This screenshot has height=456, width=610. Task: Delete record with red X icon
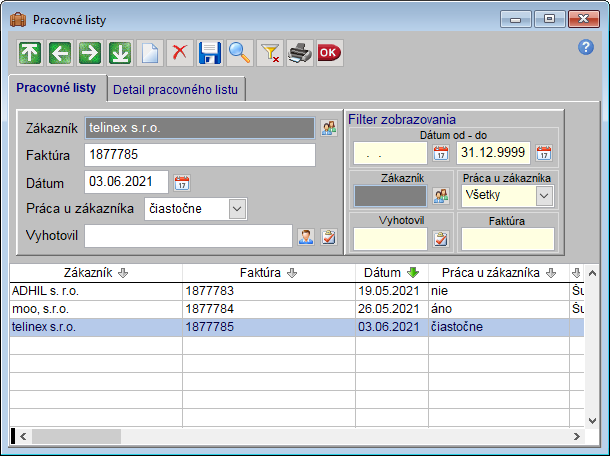pyautogui.click(x=179, y=53)
